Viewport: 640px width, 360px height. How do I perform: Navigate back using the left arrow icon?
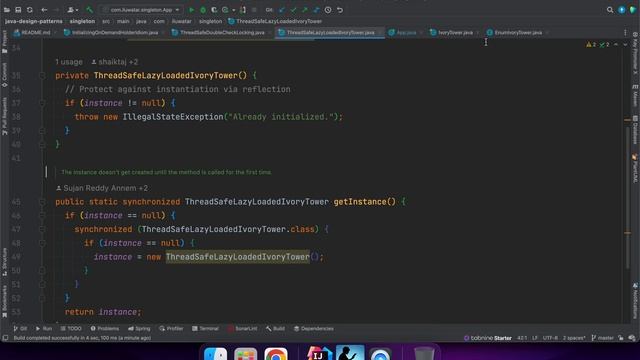44,10
